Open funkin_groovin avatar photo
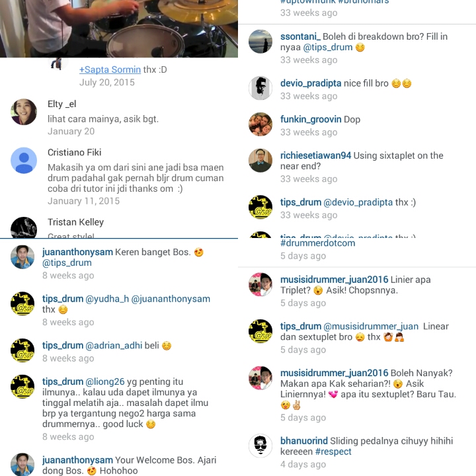 pos(260,124)
